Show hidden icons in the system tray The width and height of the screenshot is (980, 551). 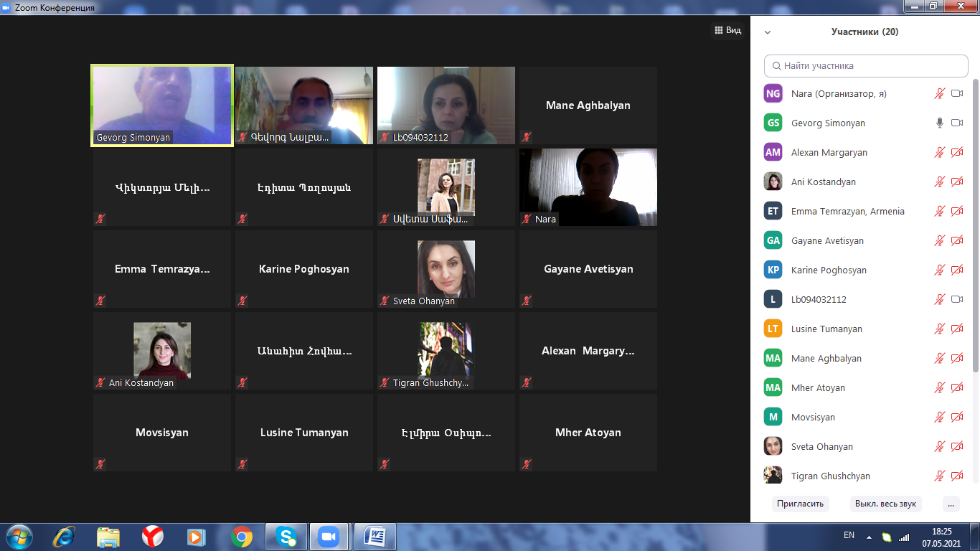click(x=869, y=537)
